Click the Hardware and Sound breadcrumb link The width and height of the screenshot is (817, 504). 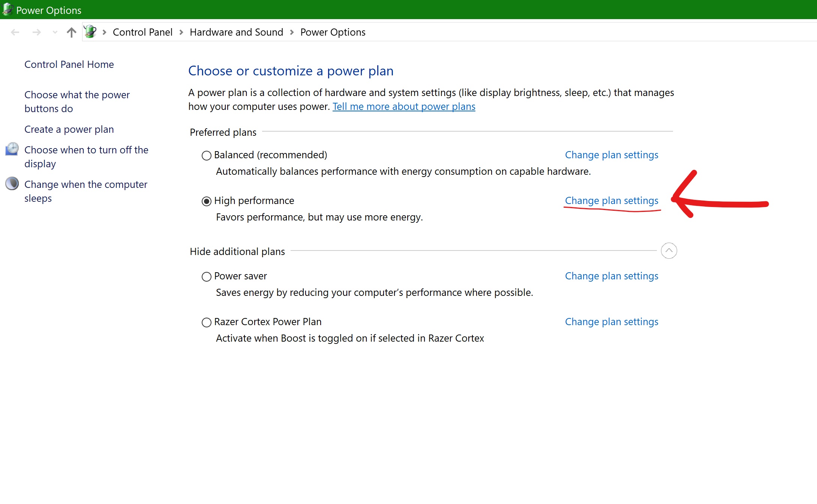(x=236, y=32)
